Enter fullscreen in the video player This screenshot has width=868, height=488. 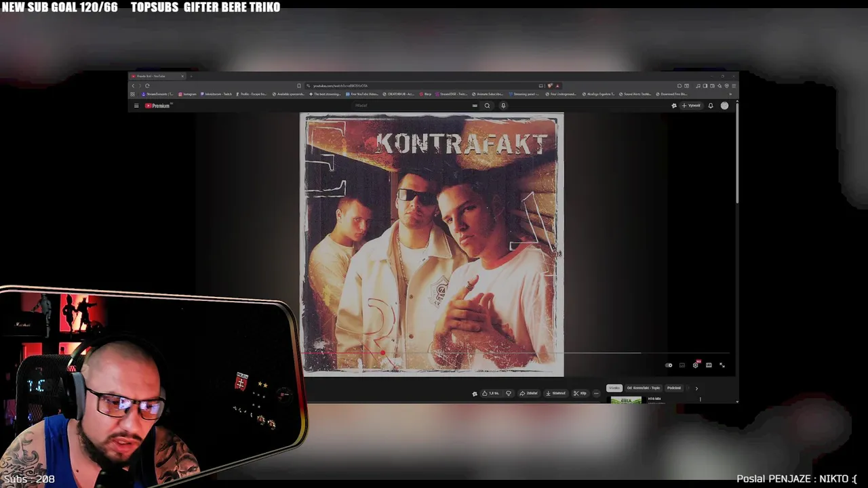click(722, 365)
